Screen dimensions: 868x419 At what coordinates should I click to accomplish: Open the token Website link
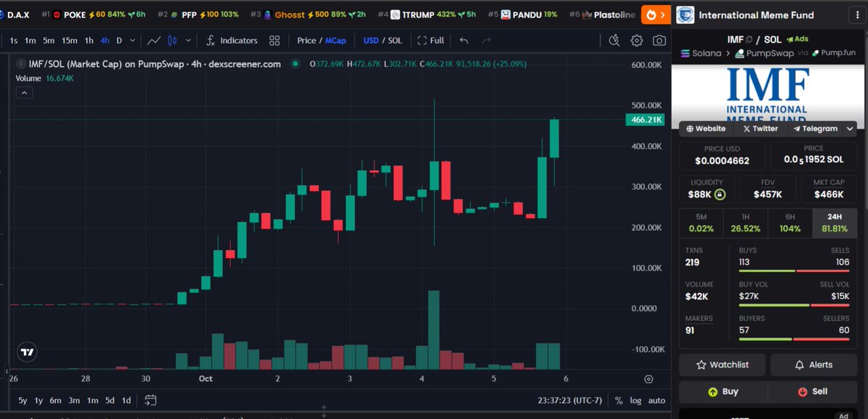click(706, 129)
